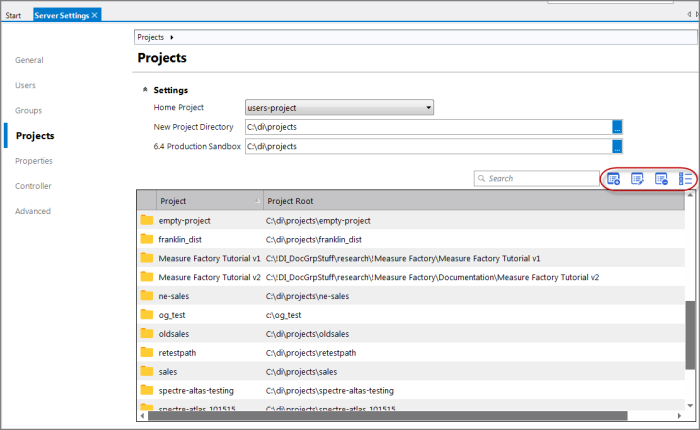Image resolution: width=700 pixels, height=430 pixels.
Task: Click the path C:\di\projects\oldsales
Action: [x=308, y=334]
